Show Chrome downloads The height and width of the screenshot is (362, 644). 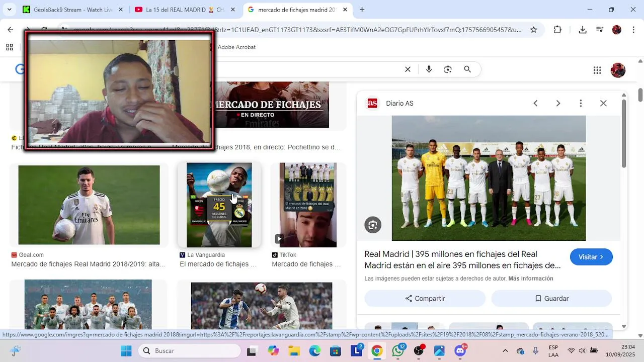[x=583, y=30]
